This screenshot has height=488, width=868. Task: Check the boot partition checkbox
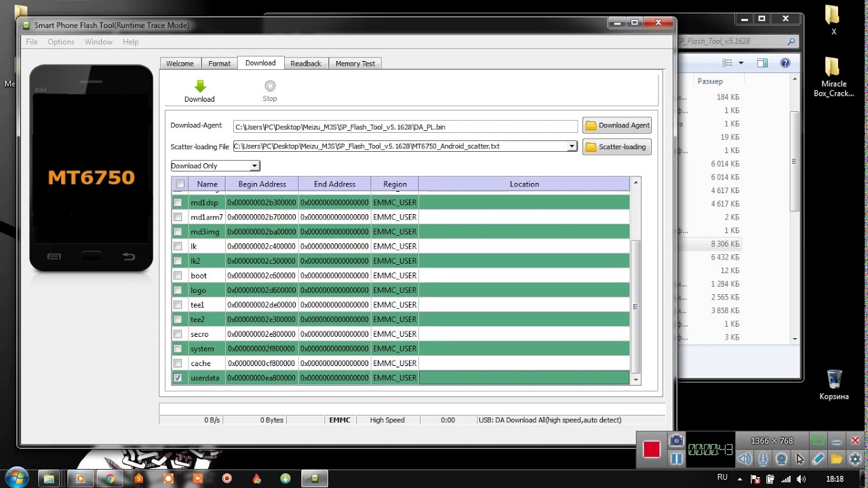click(x=178, y=276)
